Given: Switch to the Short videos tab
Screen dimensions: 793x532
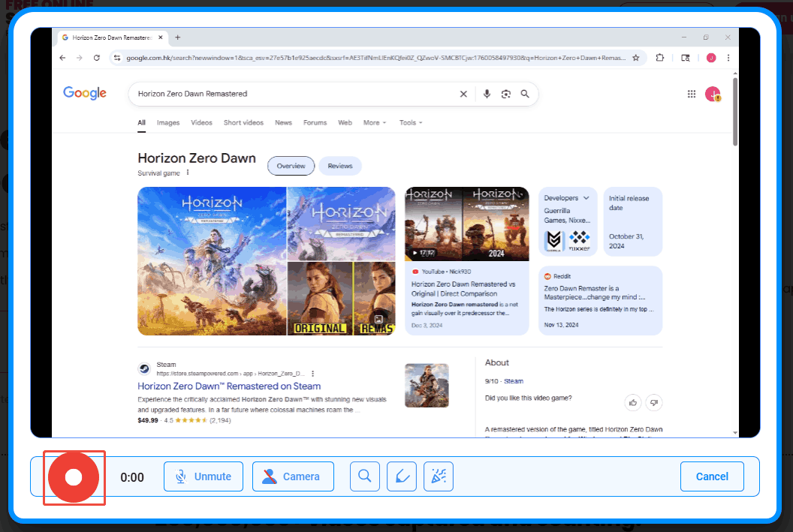Looking at the screenshot, I should pyautogui.click(x=243, y=123).
